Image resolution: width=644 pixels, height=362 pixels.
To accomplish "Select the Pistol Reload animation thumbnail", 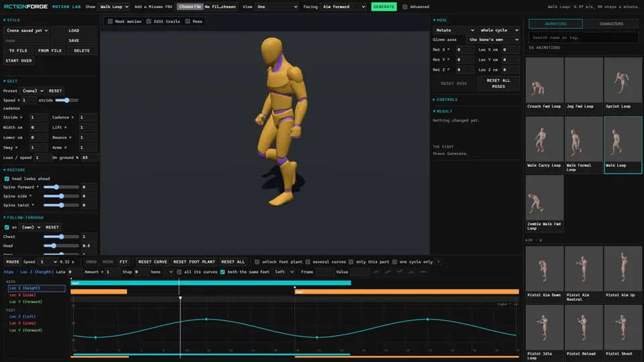I will [x=584, y=333].
